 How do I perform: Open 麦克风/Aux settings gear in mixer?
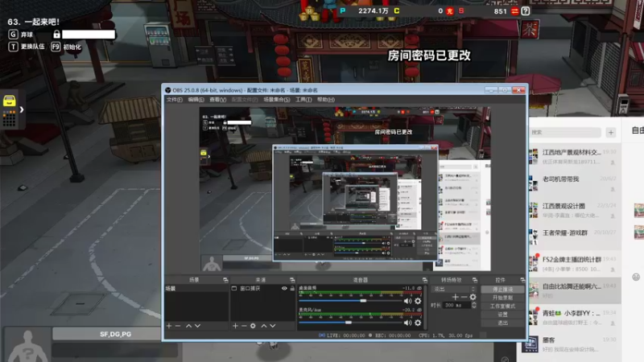pyautogui.click(x=418, y=323)
